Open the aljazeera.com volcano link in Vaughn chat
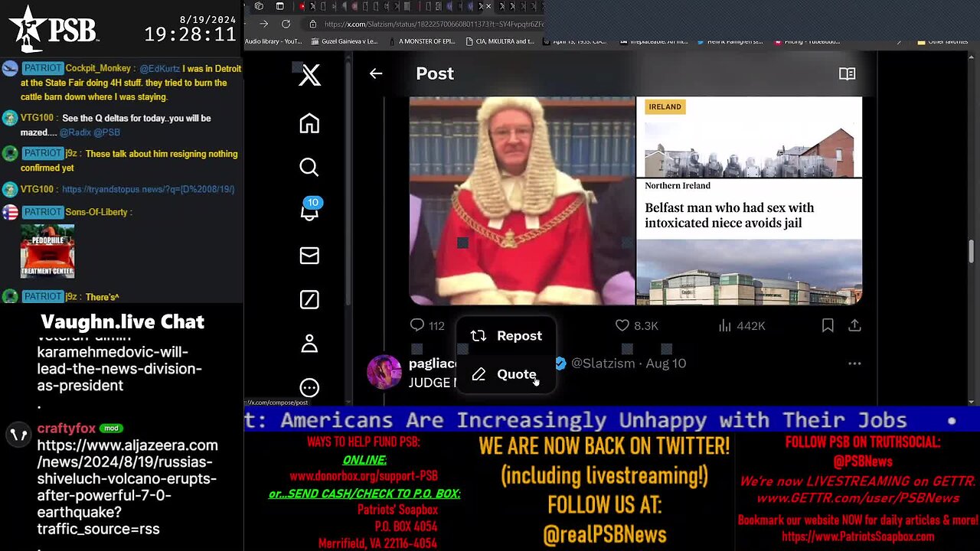 click(127, 487)
